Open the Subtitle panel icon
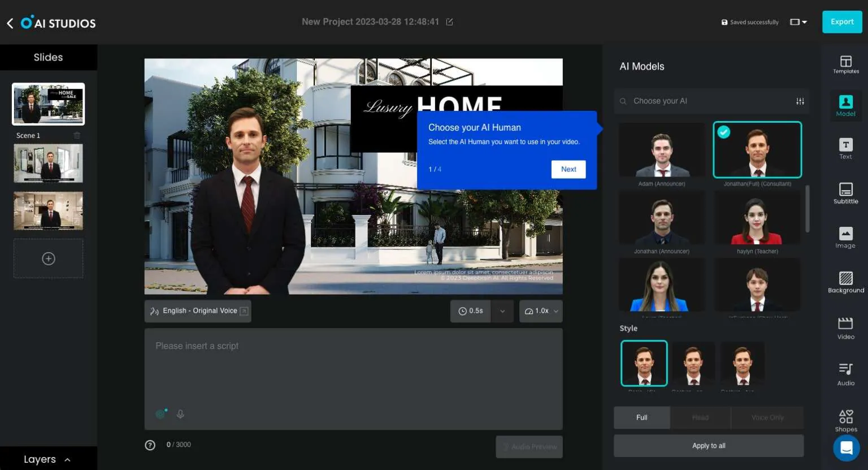868x470 pixels. click(x=845, y=193)
